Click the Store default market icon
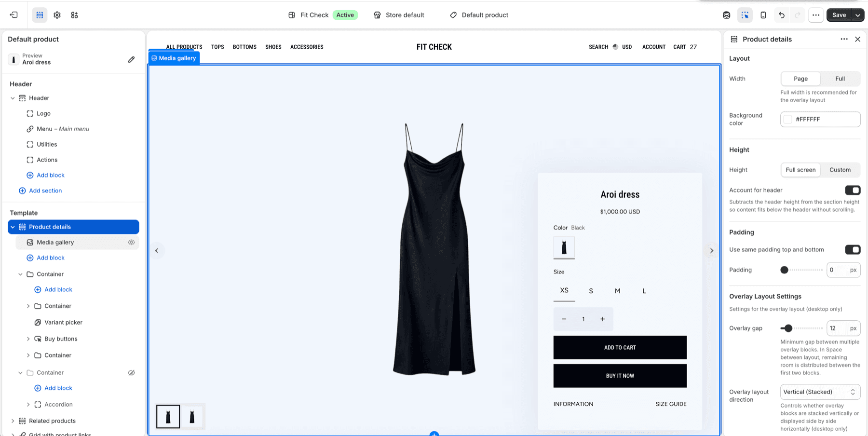 [377, 15]
